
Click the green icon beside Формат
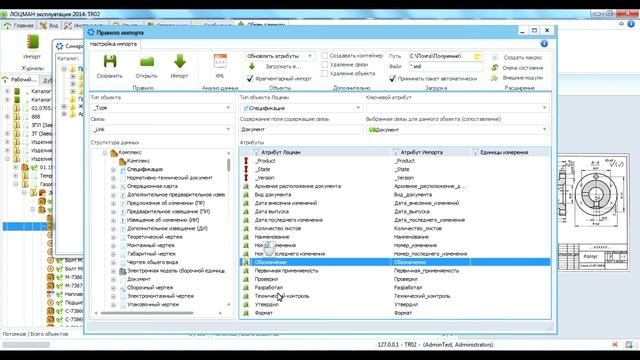246,313
